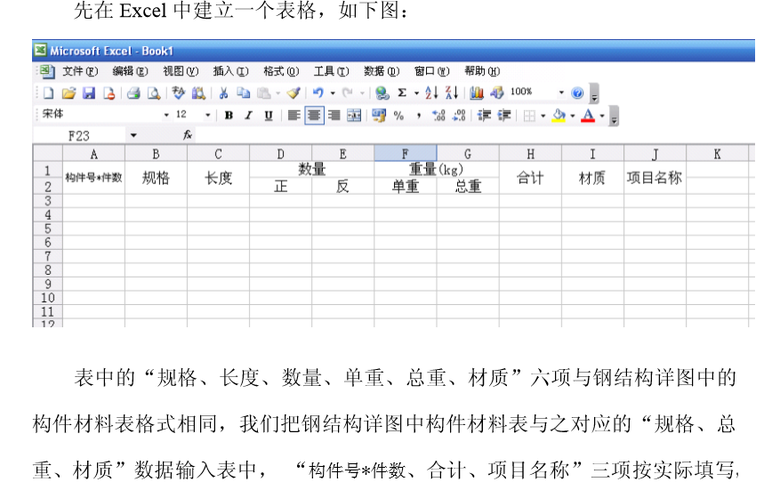Click the AutoSum sigma icon
Screen dimensions: 780x490
pyautogui.click(x=402, y=93)
